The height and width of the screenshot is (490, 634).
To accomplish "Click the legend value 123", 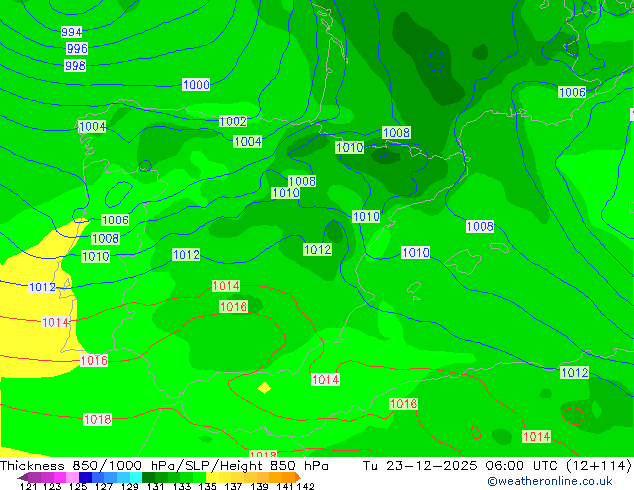I will pos(52,486).
